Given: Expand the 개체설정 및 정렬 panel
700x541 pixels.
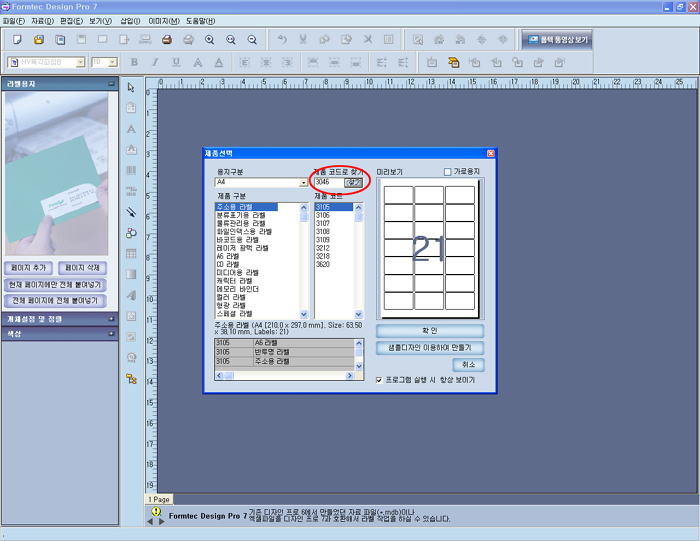Looking at the screenshot, I should (x=111, y=319).
